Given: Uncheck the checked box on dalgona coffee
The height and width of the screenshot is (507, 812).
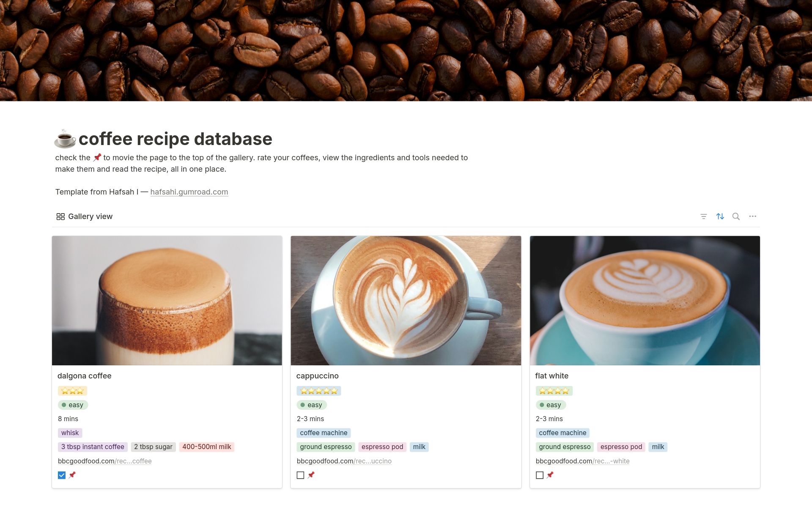Looking at the screenshot, I should point(61,475).
